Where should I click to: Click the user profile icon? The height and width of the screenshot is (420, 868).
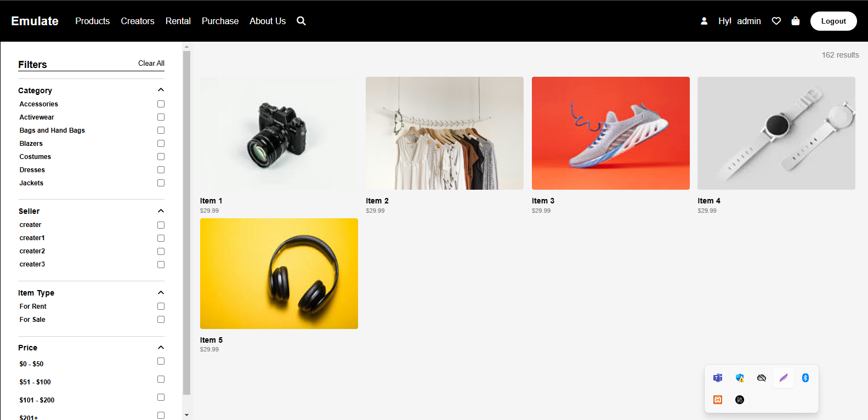pyautogui.click(x=704, y=21)
